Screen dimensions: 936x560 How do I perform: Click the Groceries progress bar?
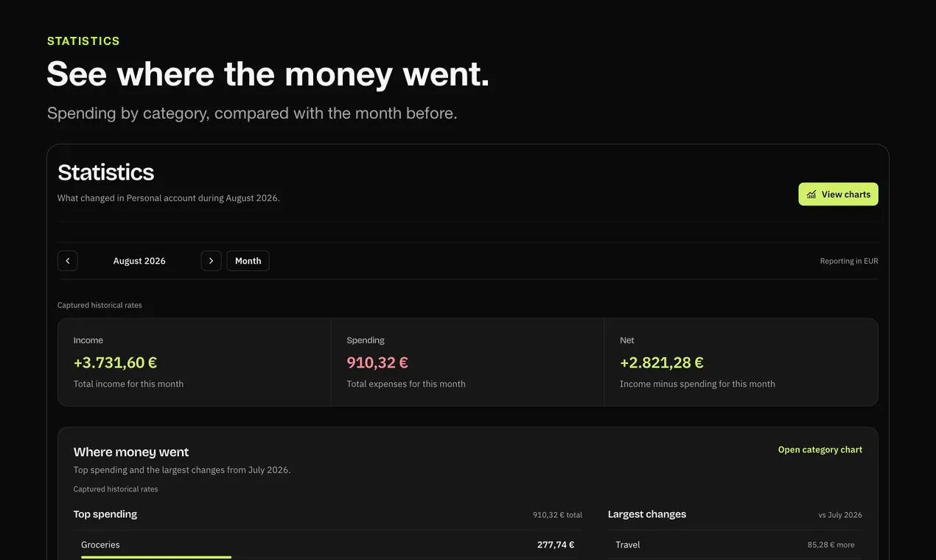156,557
